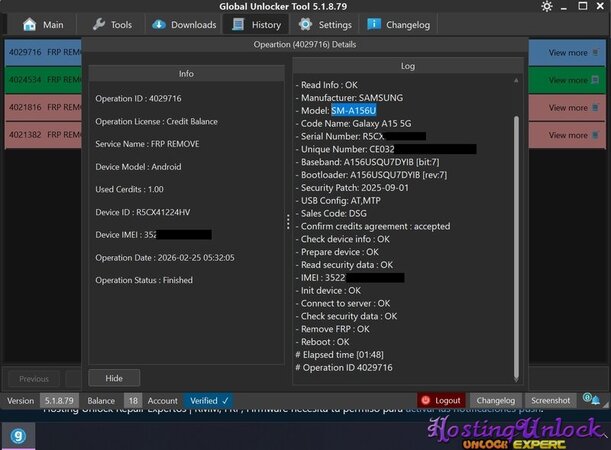Screen dimensions: 611x450
Task: Click the taskbar app icon numbered 9
Action: [x=19, y=434]
